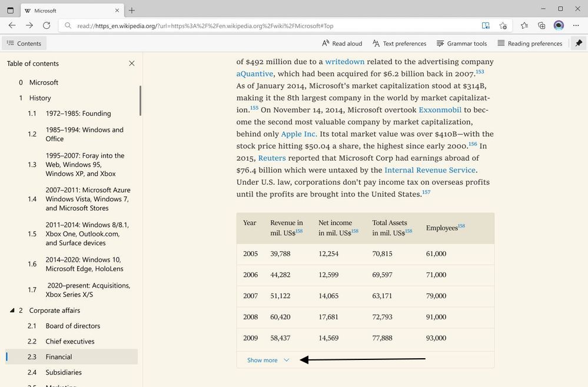The height and width of the screenshot is (387, 588).
Task: Select Financial in contents
Action: [x=71, y=356]
